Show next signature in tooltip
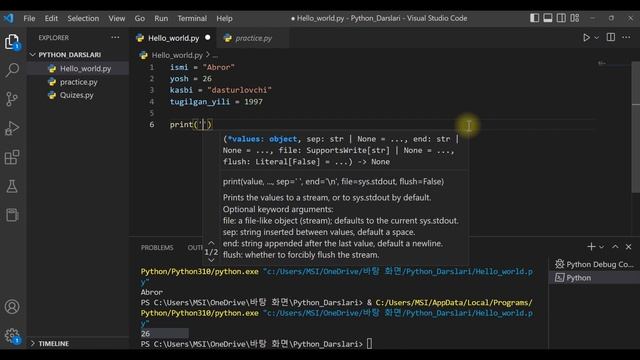The width and height of the screenshot is (640, 360). [211, 260]
